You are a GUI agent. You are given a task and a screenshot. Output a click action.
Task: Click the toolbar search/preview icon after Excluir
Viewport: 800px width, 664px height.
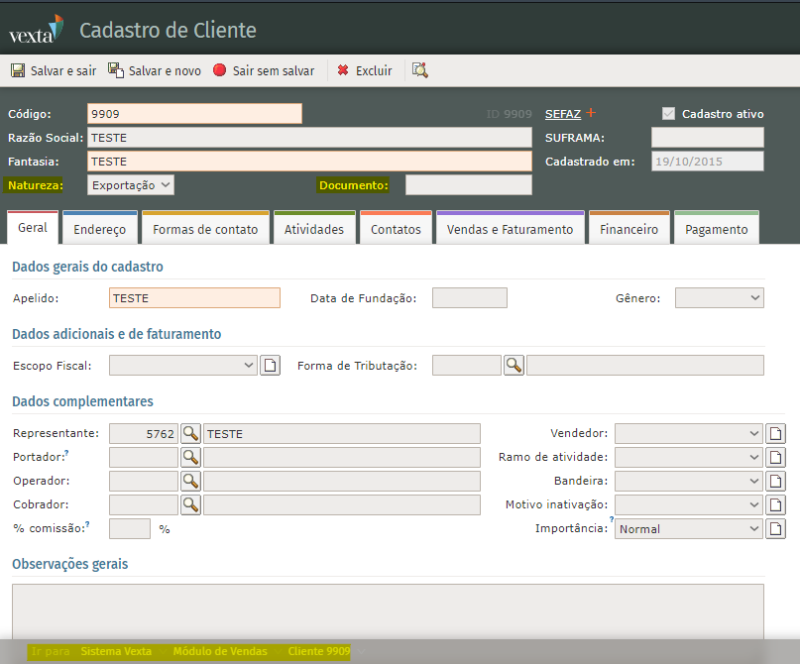(x=420, y=71)
